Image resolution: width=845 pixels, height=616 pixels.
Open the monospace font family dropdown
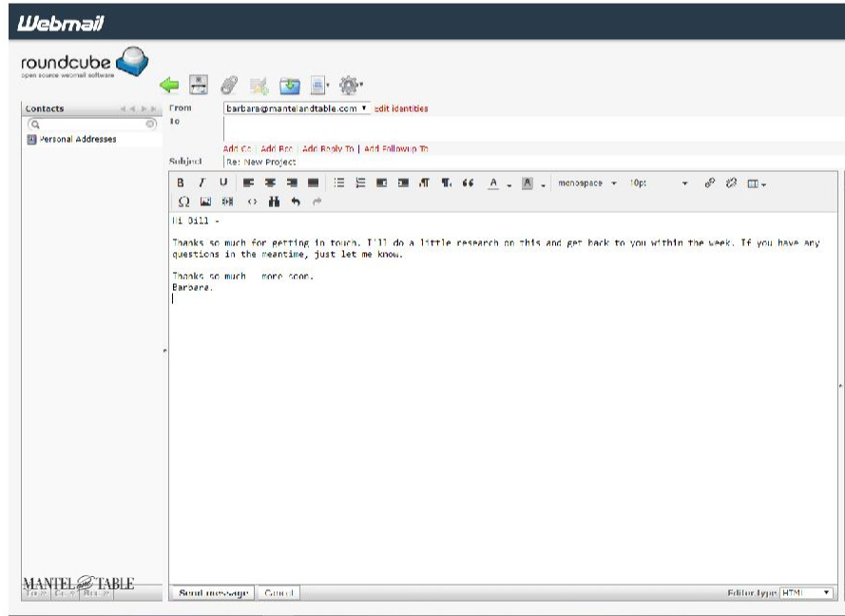pos(586,183)
